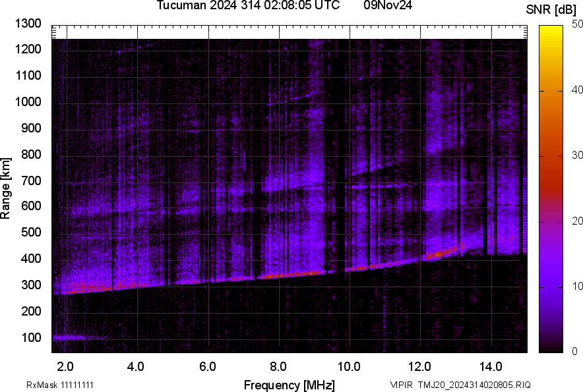Screen dimensions: 583x392
Task: Click the 'Range [km]' y-axis label
Action: click(x=6, y=188)
